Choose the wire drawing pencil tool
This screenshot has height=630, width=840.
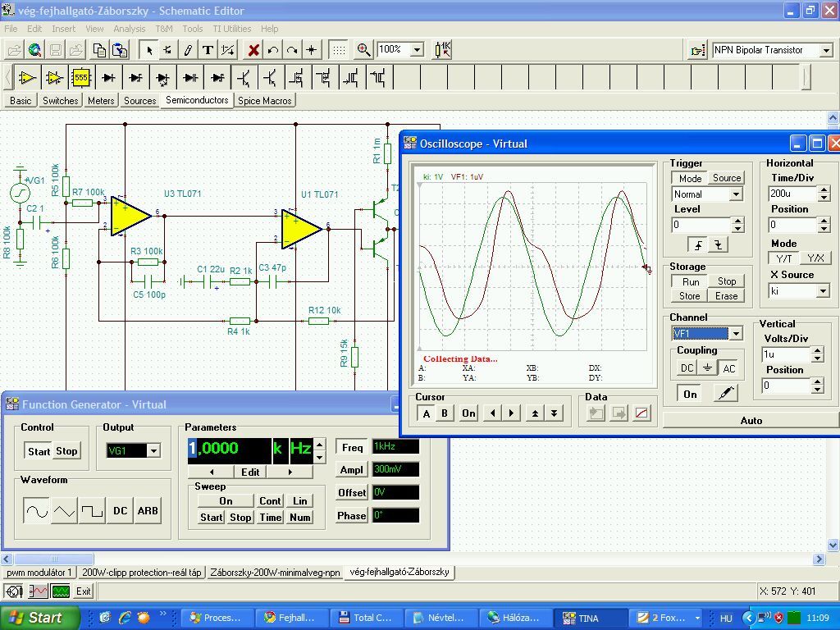tap(188, 50)
